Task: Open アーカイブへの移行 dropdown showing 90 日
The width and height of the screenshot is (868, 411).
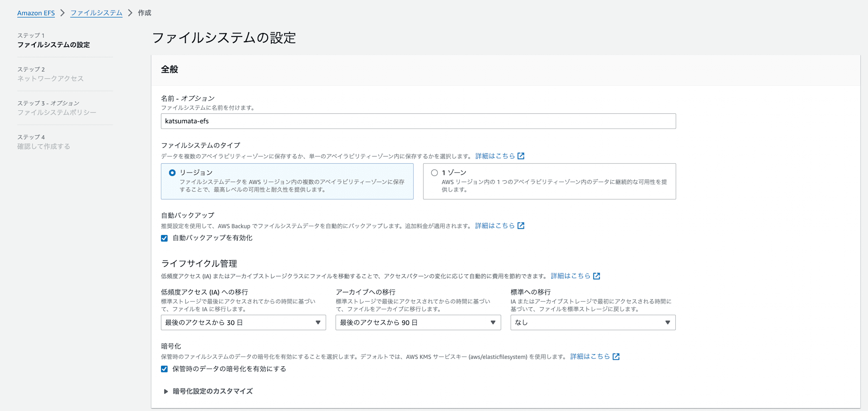Action: tap(418, 322)
